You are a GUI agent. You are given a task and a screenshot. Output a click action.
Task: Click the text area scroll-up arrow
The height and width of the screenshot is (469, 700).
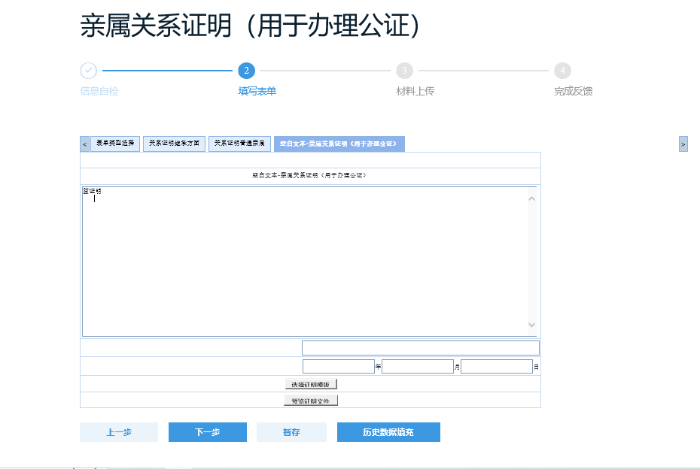coord(532,197)
